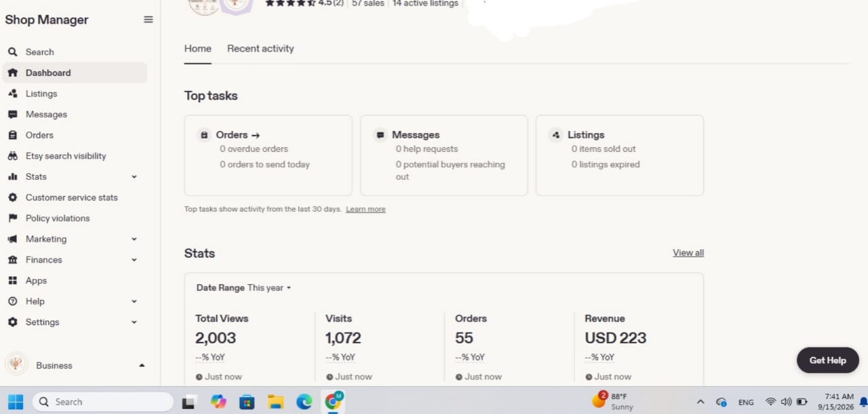Click the Get Help button
The width and height of the screenshot is (868, 414).
click(827, 360)
